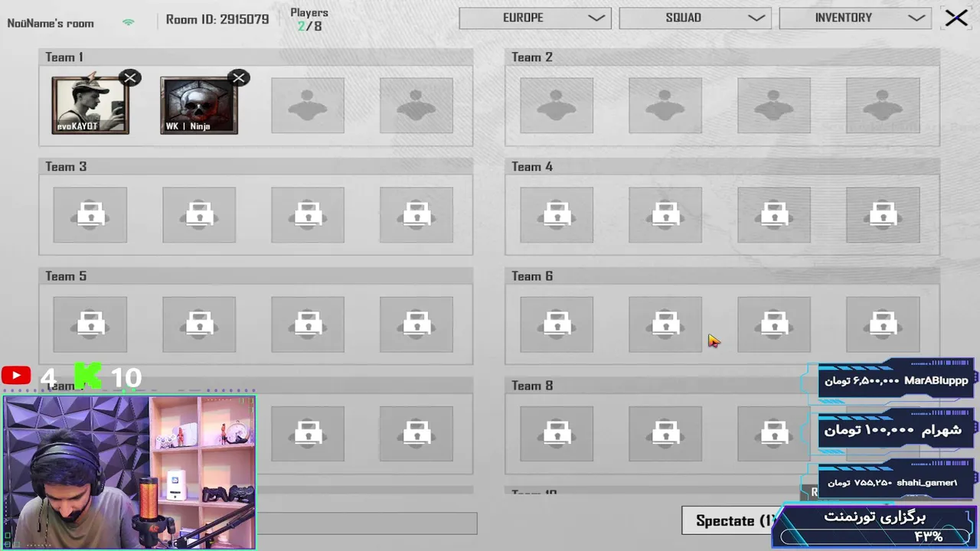Unlock the first locked slot in Team 8
Viewport: 980px width, 551px height.
pyautogui.click(x=557, y=434)
